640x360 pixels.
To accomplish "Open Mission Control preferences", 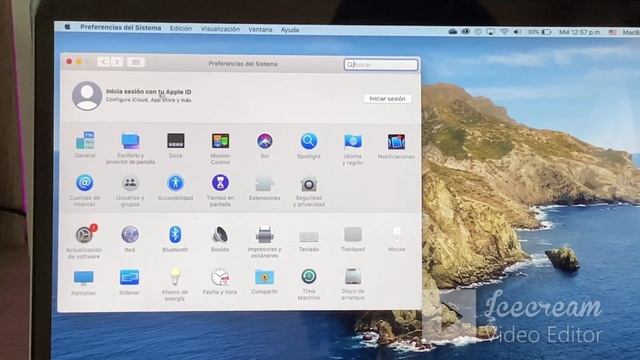I will [220, 141].
